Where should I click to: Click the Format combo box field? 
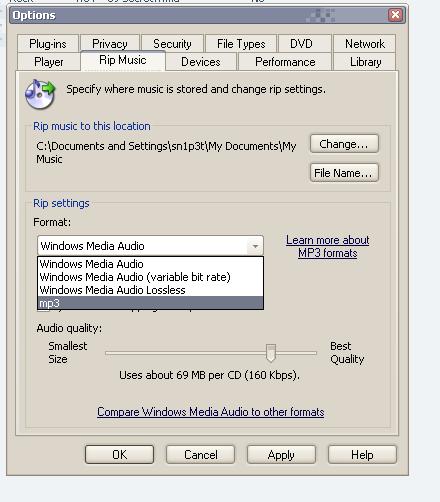(x=150, y=246)
